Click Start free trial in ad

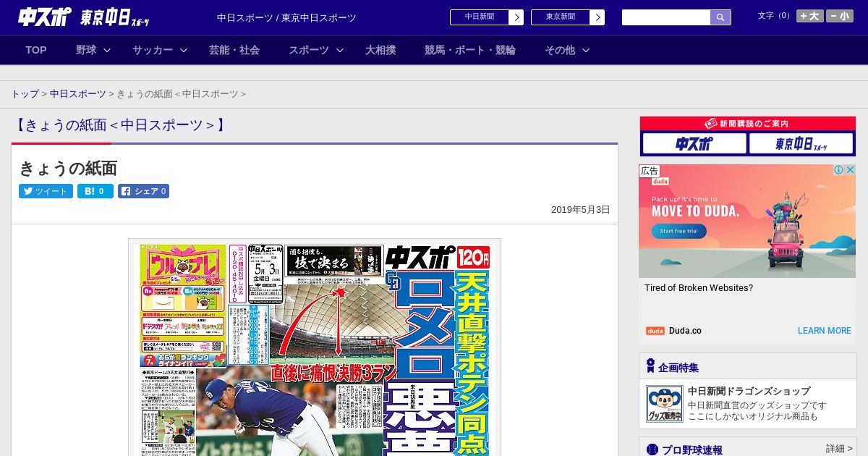[x=678, y=232]
